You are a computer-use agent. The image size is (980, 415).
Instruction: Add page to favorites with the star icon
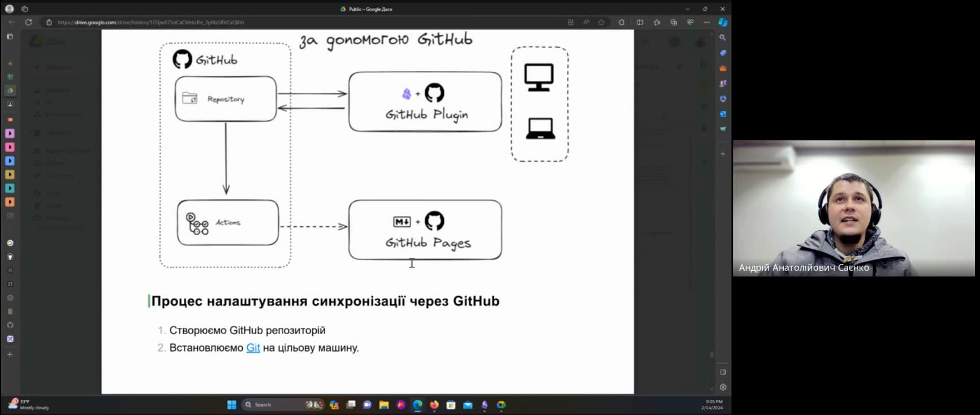pyautogui.click(x=601, y=22)
